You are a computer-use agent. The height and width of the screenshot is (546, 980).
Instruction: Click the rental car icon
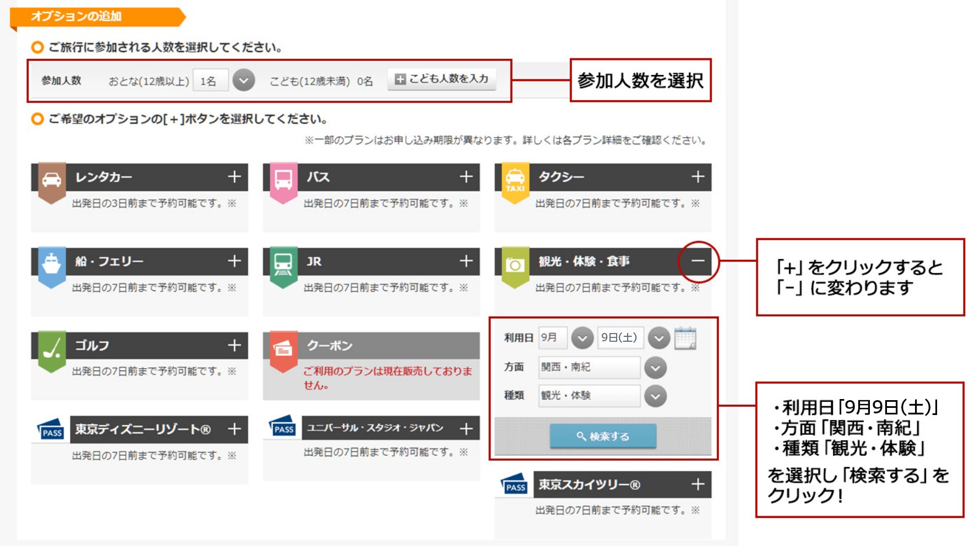point(52,180)
